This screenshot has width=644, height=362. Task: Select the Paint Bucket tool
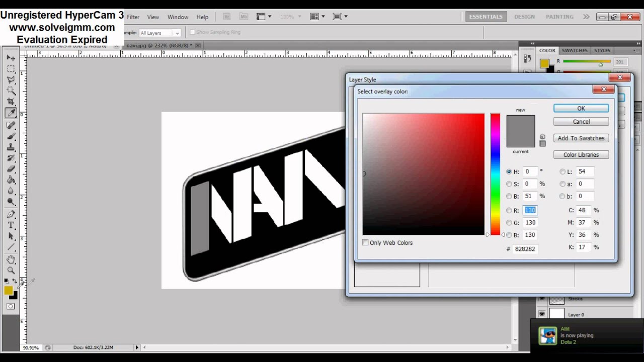coord(11,180)
